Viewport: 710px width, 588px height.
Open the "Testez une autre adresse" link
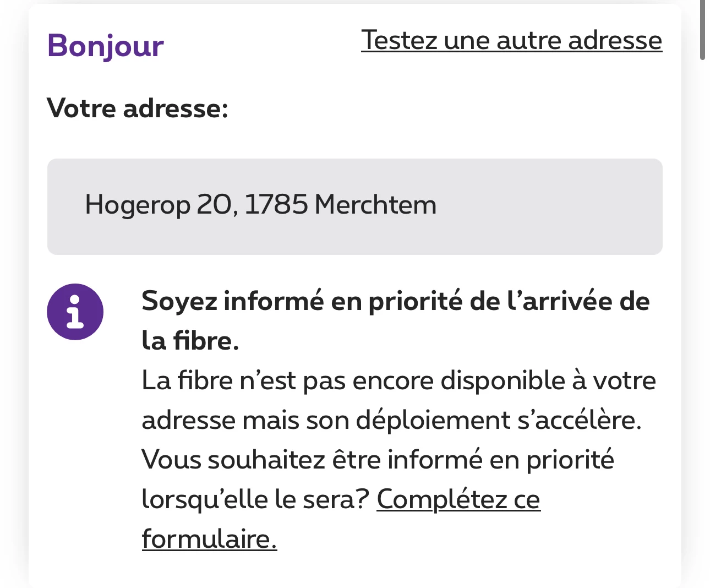pos(511,40)
